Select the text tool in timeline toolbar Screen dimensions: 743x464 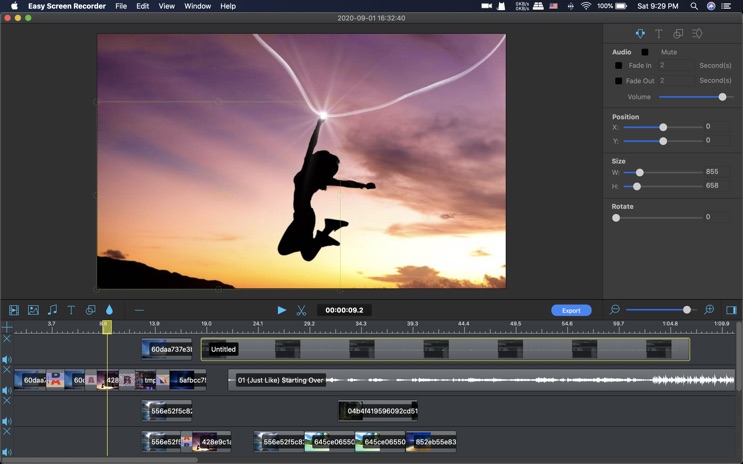click(x=71, y=310)
